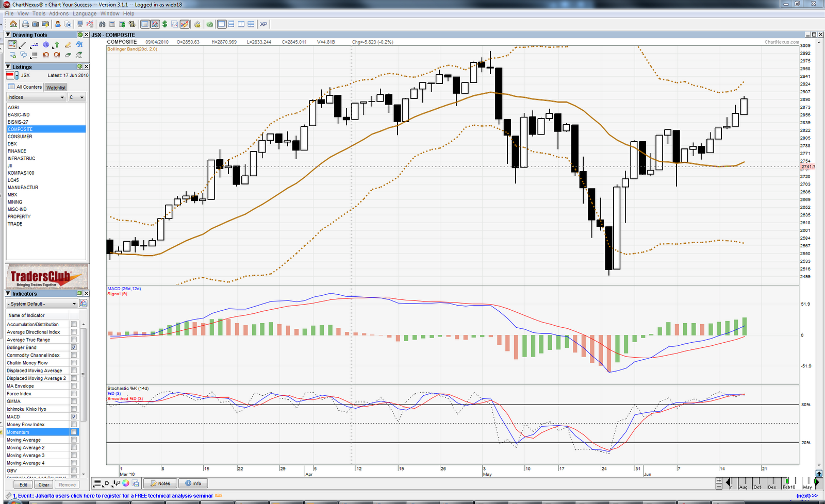
Task: Click the Jakarta seminar event link
Action: coord(113,496)
